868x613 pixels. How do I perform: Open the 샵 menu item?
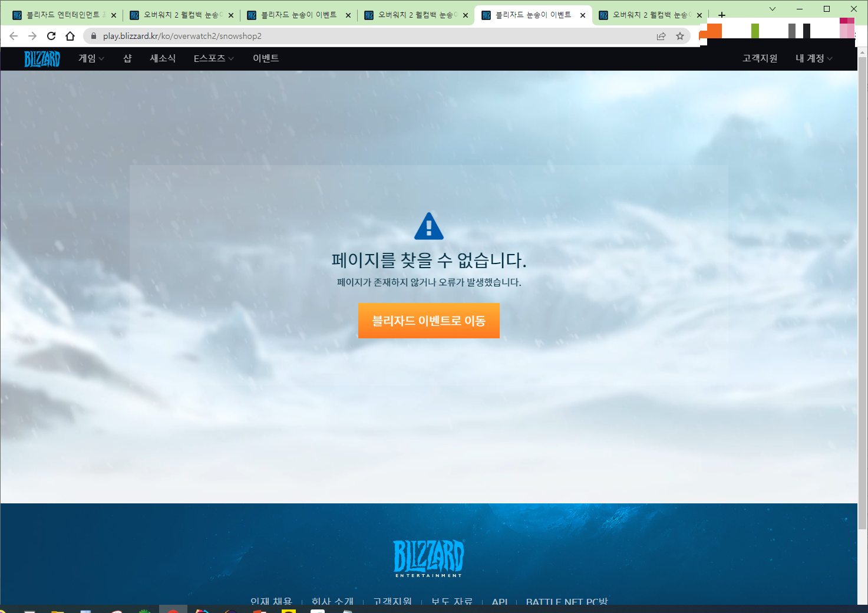[x=127, y=58]
